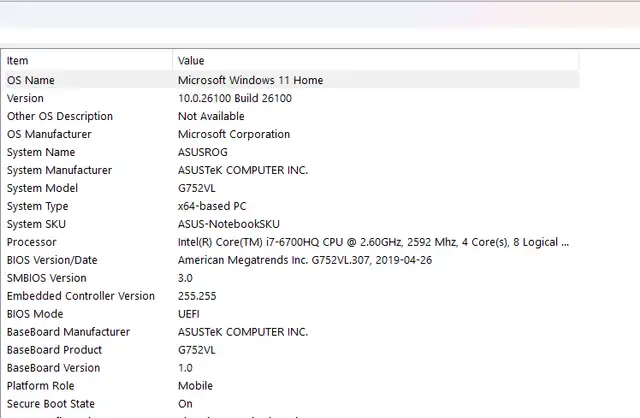This screenshot has width=640, height=418.
Task: Click the Not Available value
Action: pos(211,116)
